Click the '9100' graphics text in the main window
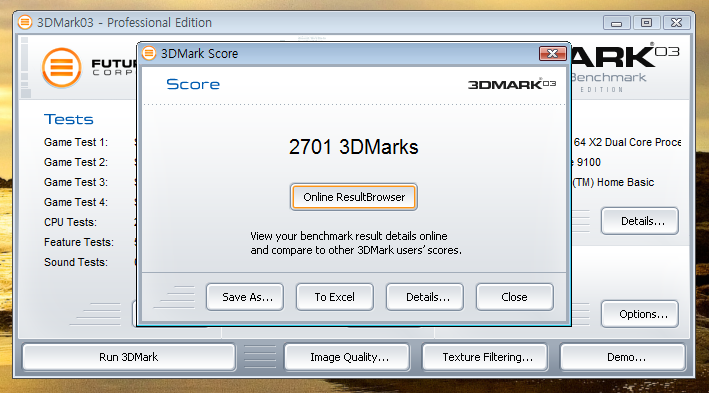This screenshot has height=393, width=709. (589, 162)
